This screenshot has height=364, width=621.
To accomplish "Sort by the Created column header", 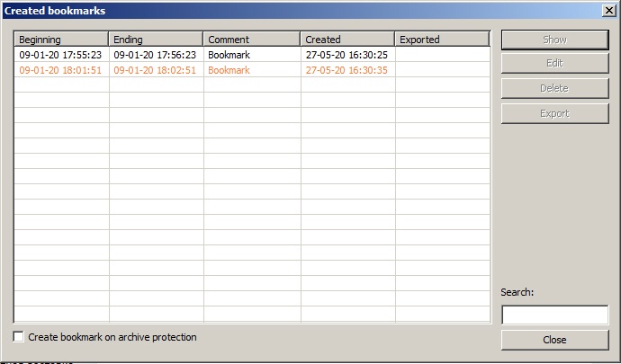I will pos(347,40).
